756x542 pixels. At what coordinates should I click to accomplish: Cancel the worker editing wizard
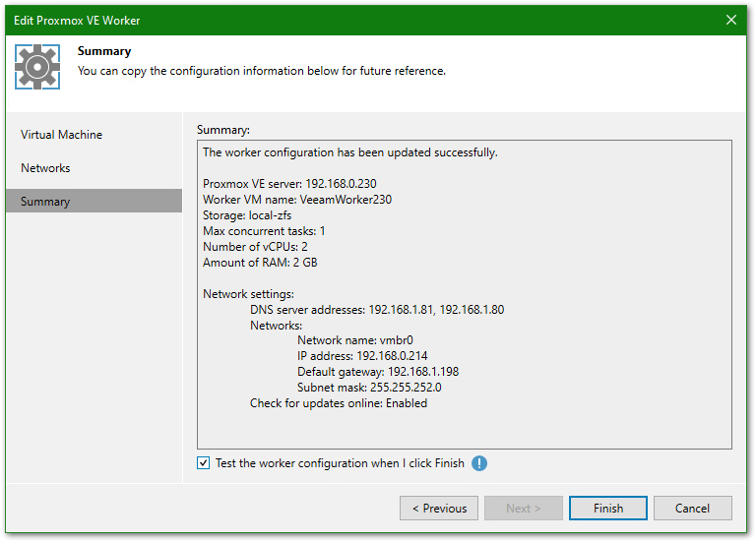[692, 509]
